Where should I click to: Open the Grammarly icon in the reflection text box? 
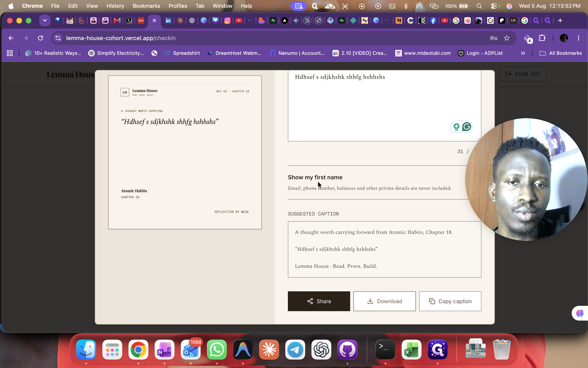click(467, 127)
